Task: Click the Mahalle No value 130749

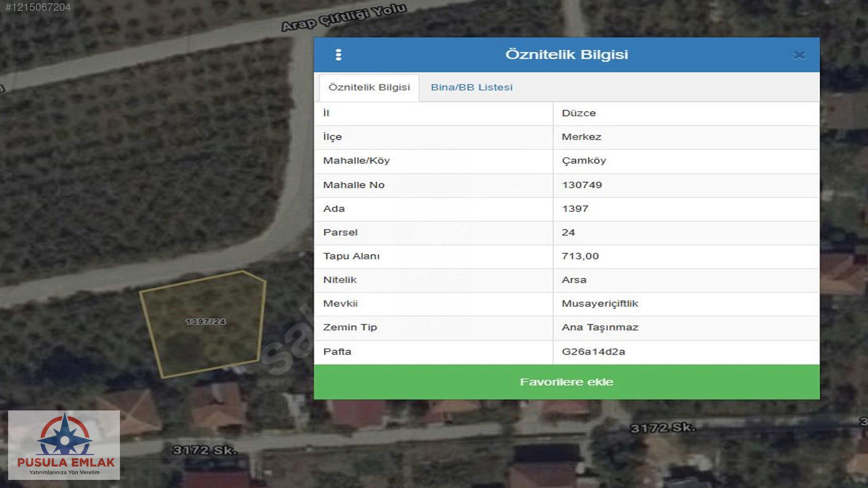Action: coord(582,185)
